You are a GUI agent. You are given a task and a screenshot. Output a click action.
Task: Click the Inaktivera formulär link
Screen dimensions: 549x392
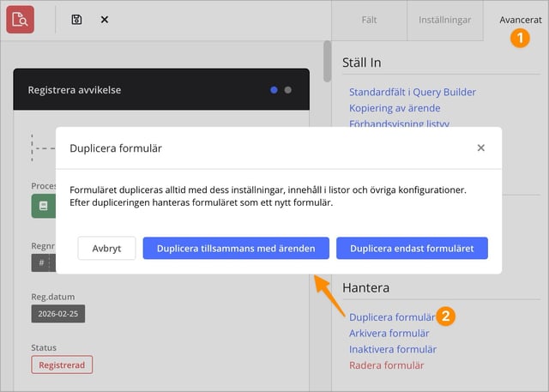393,349
